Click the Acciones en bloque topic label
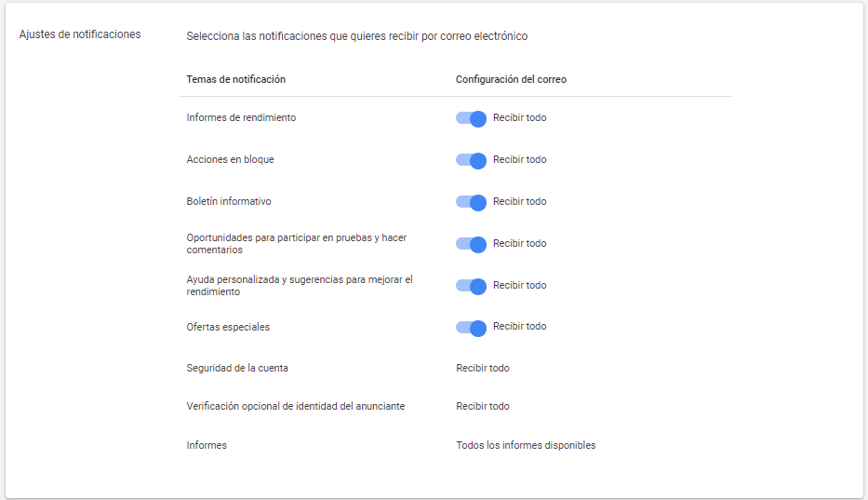 click(x=230, y=160)
